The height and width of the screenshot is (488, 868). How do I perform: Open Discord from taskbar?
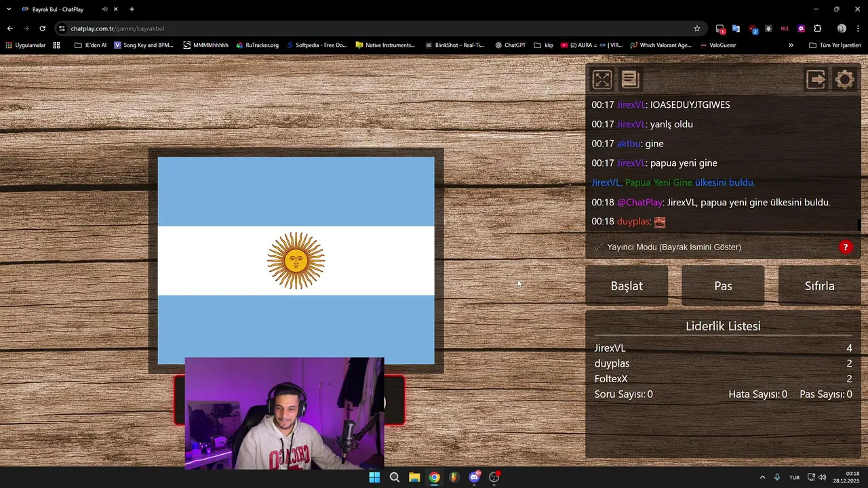[475, 477]
